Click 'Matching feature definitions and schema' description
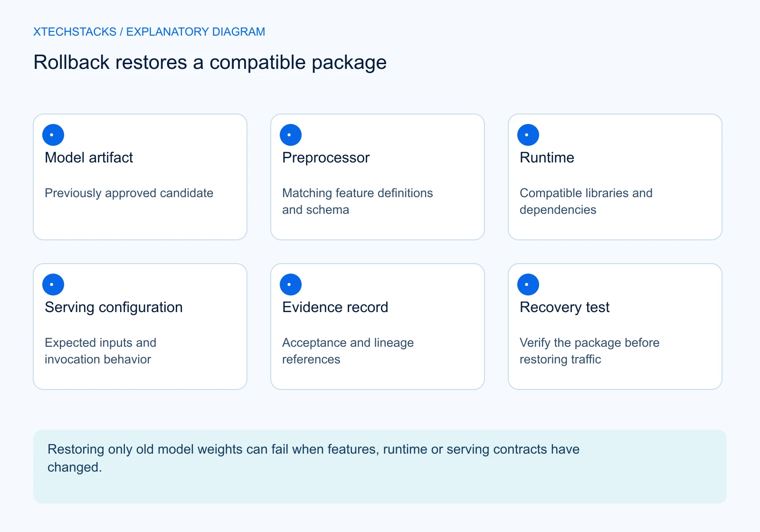The image size is (760, 532). point(358,201)
